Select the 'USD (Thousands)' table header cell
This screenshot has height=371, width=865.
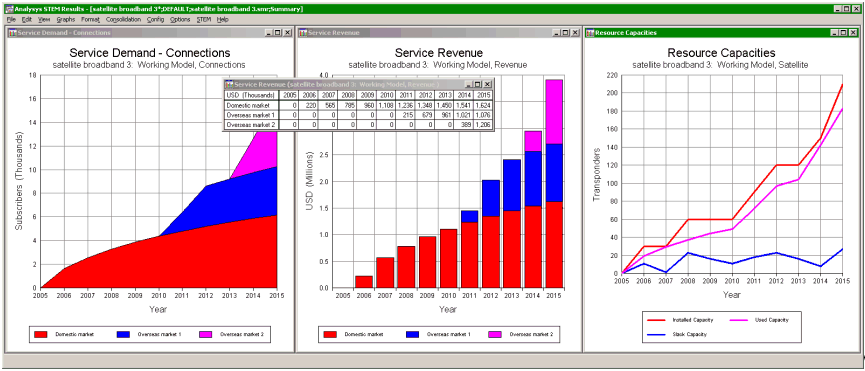251,95
